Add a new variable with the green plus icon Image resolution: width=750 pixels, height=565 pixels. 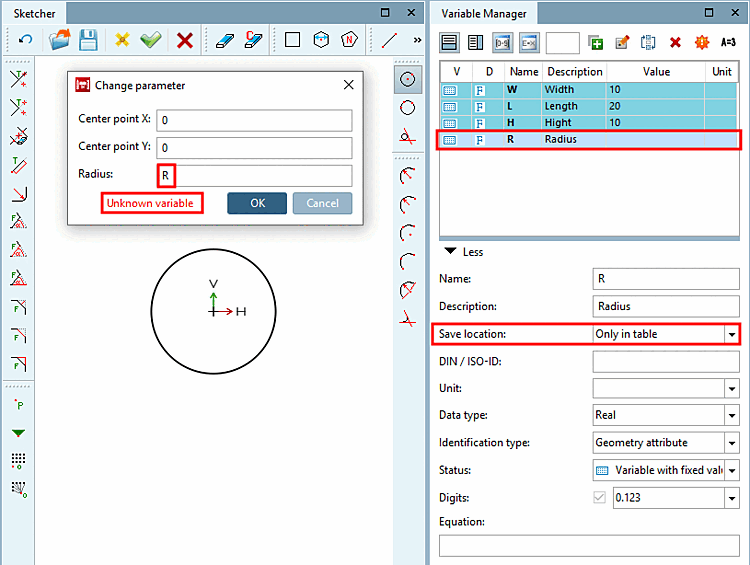[x=596, y=43]
